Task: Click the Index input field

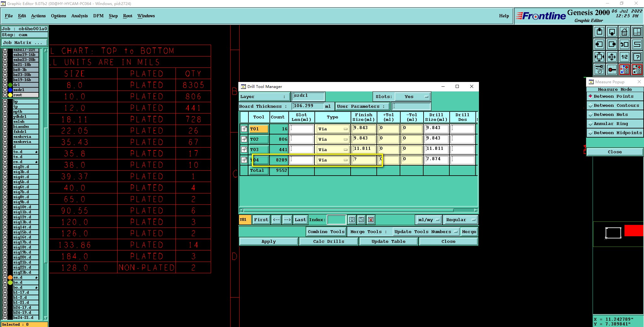Action: point(336,220)
